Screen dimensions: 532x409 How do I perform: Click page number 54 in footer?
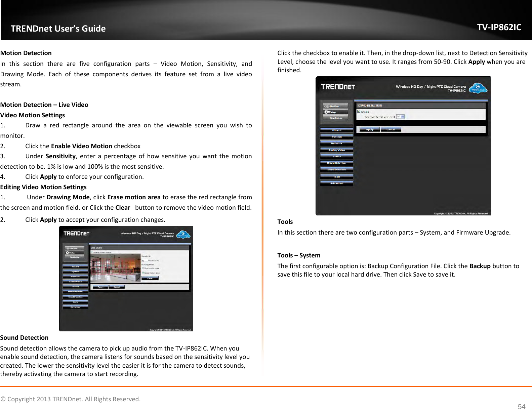click(x=521, y=406)
